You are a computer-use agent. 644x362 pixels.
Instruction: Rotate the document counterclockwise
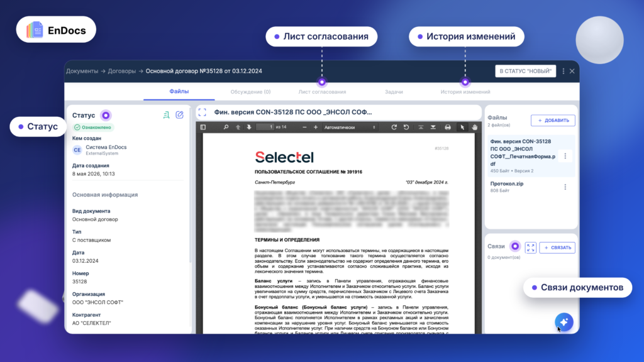click(406, 127)
